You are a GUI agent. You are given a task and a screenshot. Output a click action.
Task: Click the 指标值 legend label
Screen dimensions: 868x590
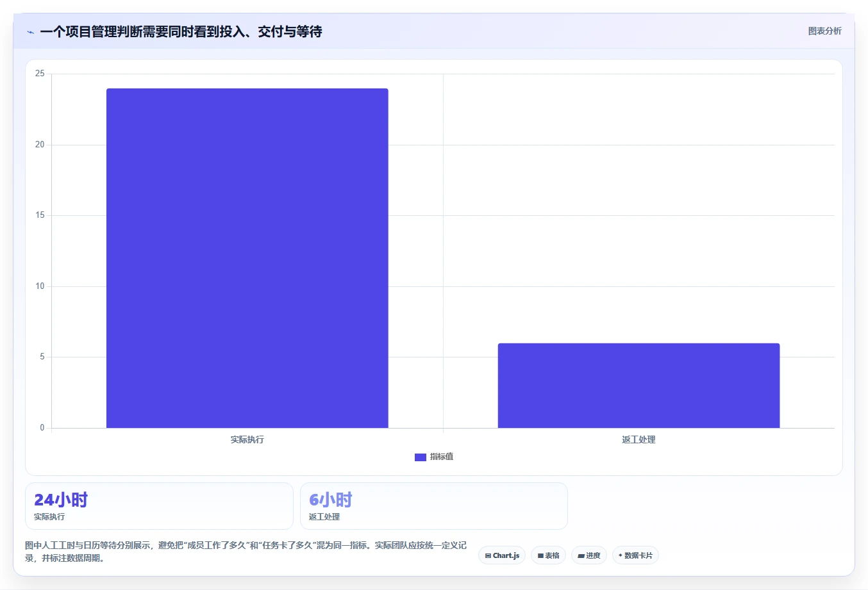click(x=442, y=457)
